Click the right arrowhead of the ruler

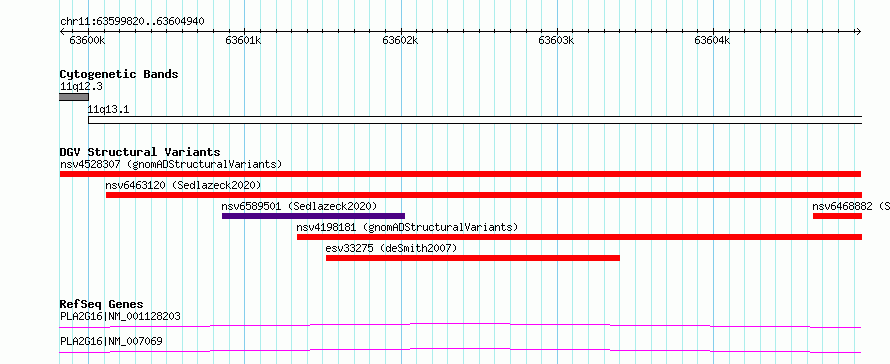(x=858, y=32)
